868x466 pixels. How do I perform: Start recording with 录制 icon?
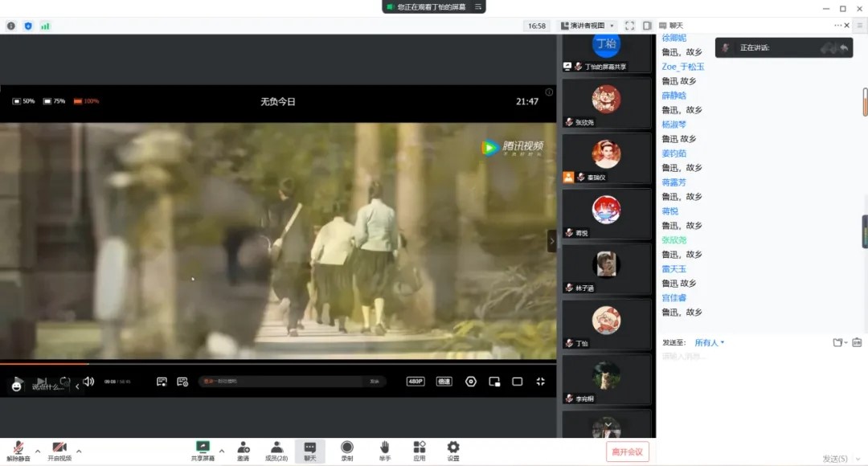[x=347, y=451]
